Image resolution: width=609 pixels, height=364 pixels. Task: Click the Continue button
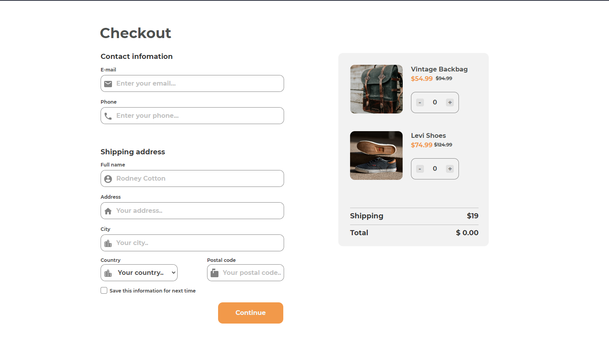click(x=250, y=313)
